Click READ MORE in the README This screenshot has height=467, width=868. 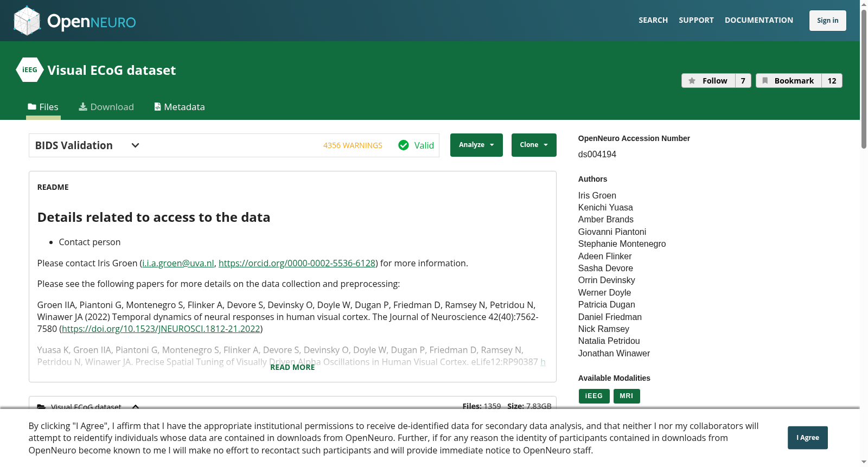(x=292, y=367)
